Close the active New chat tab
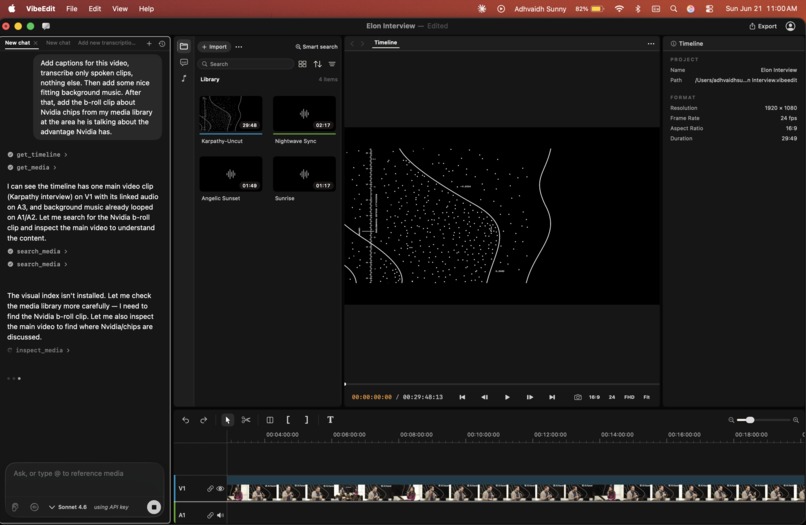This screenshot has width=806, height=525. point(35,43)
